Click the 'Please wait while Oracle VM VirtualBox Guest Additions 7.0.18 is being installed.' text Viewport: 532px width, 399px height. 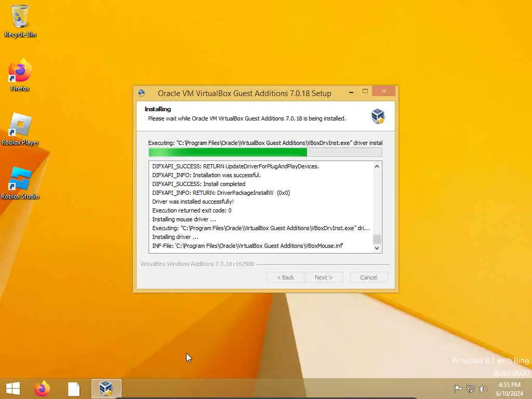[x=247, y=118]
